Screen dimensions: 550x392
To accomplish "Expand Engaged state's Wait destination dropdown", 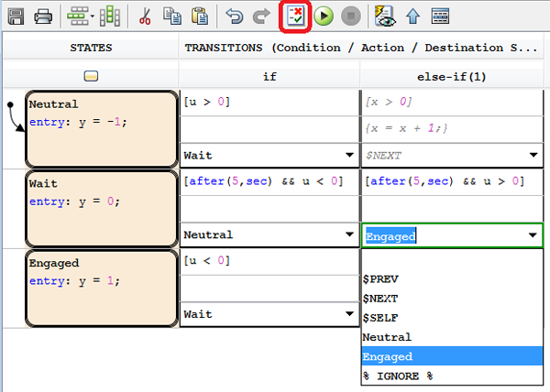I will (349, 314).
